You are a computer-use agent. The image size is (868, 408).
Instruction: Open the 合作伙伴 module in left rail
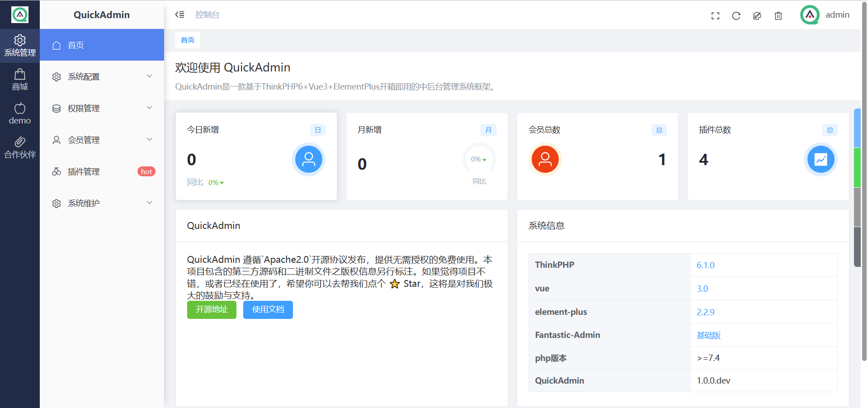[20, 148]
